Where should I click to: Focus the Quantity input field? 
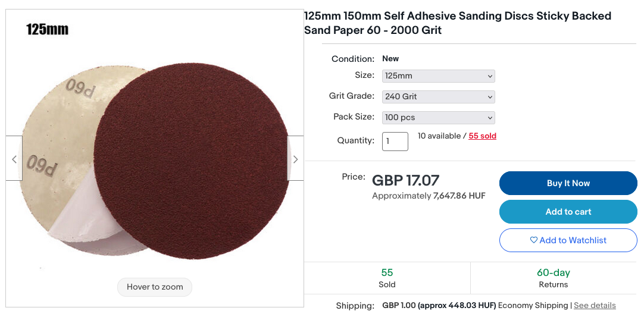(395, 141)
